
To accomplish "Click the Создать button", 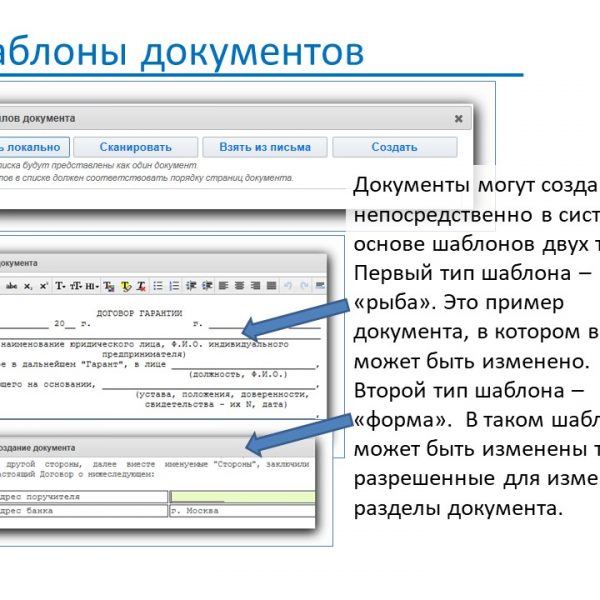I will click(x=394, y=147).
